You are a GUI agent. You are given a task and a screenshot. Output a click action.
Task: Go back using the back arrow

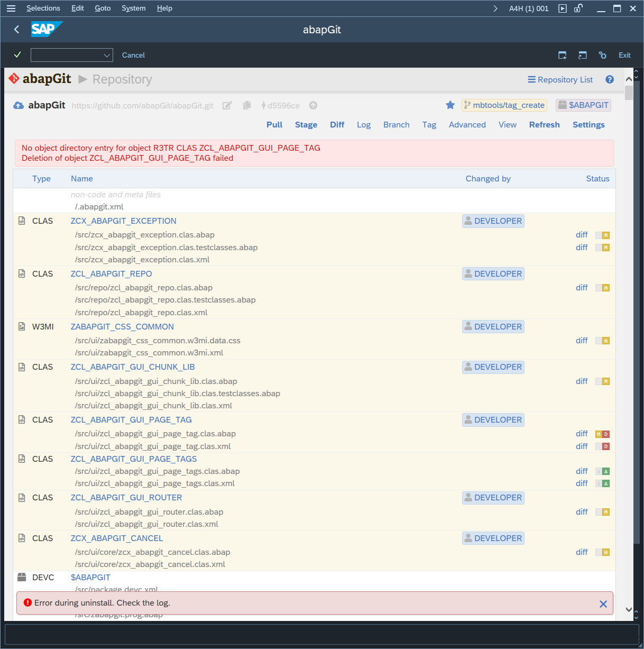coord(17,30)
